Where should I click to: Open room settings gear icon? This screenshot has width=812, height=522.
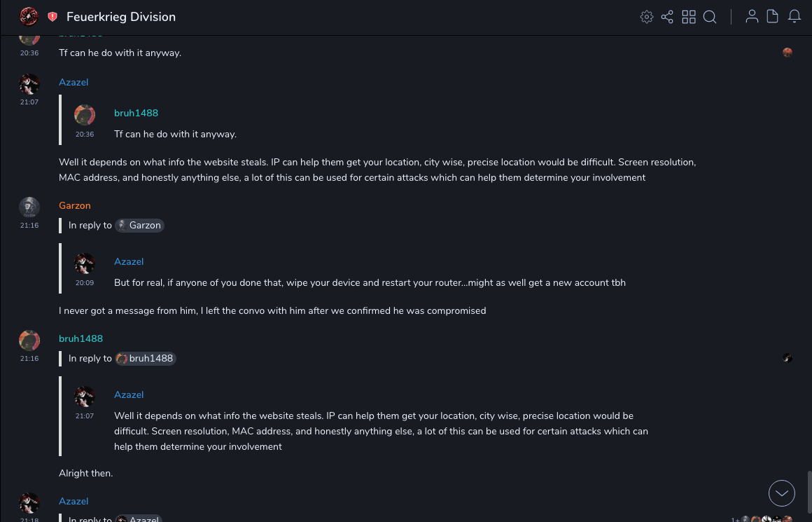click(647, 17)
